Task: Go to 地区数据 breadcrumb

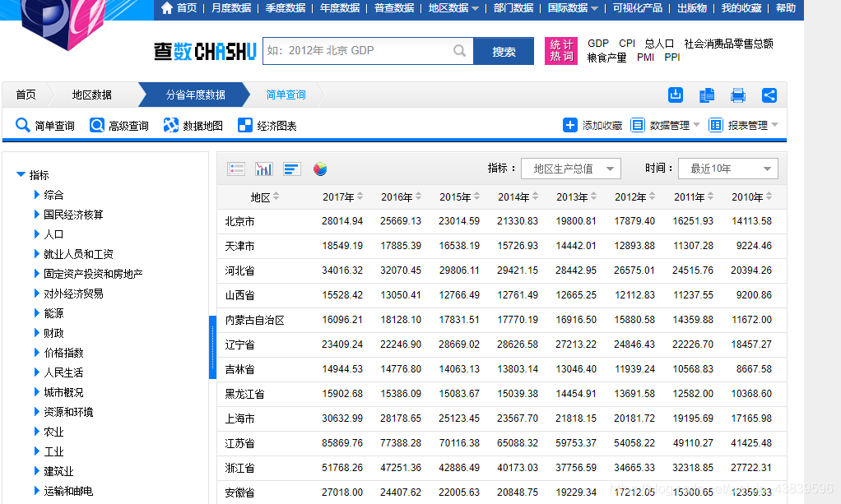Action: click(92, 95)
